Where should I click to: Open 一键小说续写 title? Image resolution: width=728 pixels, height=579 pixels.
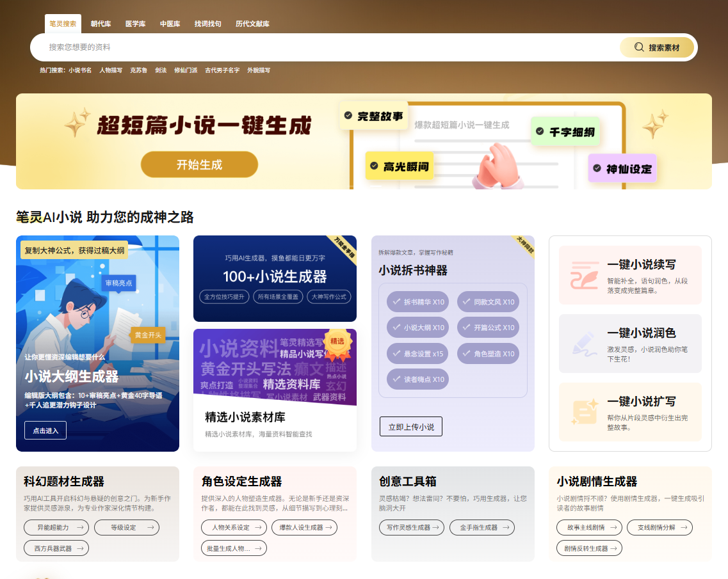click(x=642, y=264)
